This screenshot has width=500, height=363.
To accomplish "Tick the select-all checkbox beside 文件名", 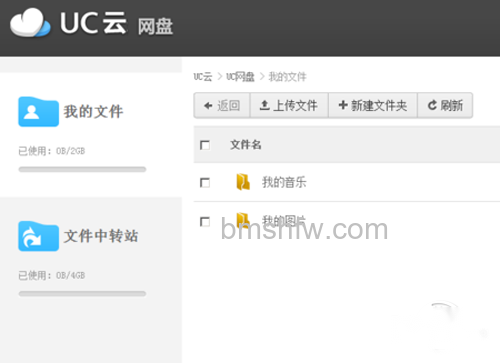I will (205, 145).
